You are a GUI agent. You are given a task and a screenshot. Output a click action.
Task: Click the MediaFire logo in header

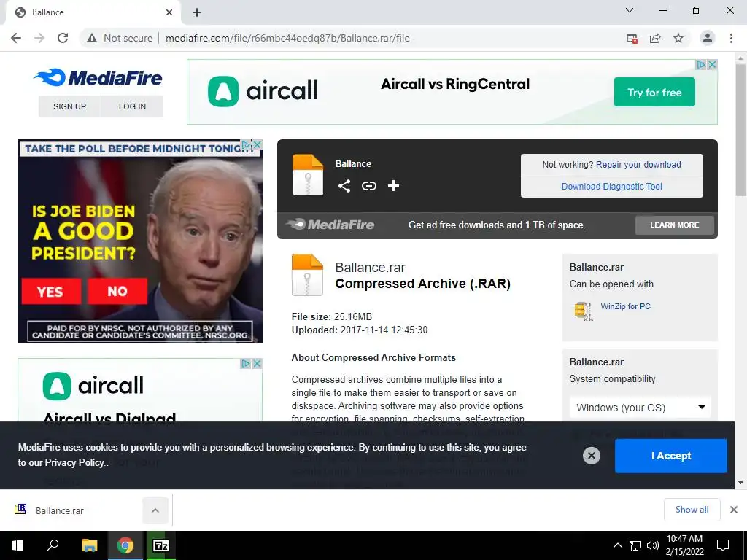pos(98,77)
